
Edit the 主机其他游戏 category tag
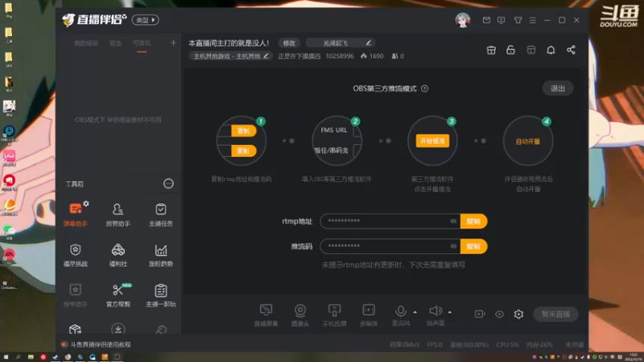(230, 56)
